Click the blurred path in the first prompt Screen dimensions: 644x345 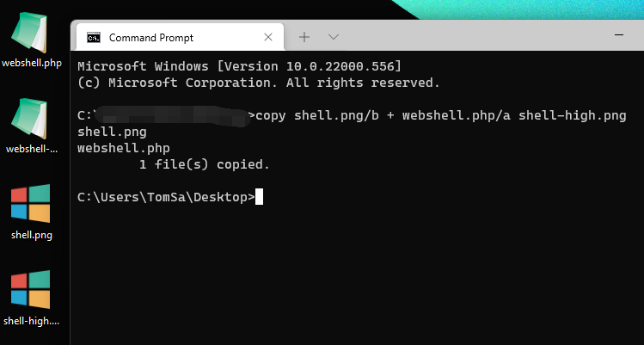pyautogui.click(x=173, y=116)
